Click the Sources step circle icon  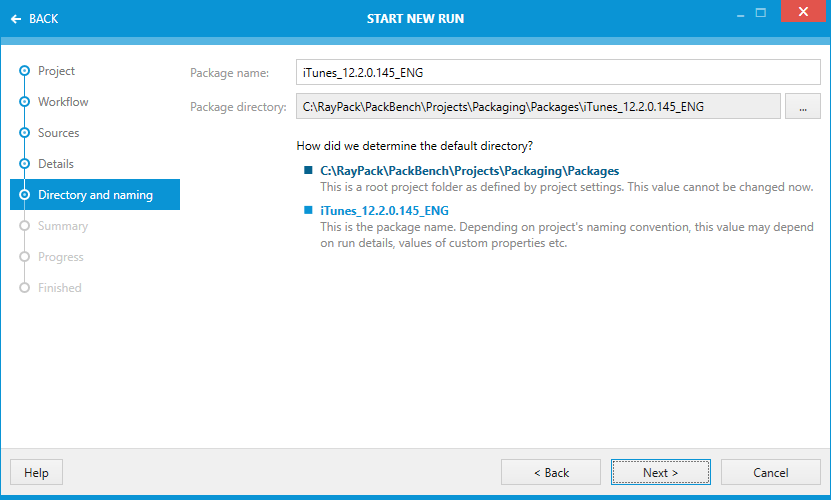(x=24, y=133)
